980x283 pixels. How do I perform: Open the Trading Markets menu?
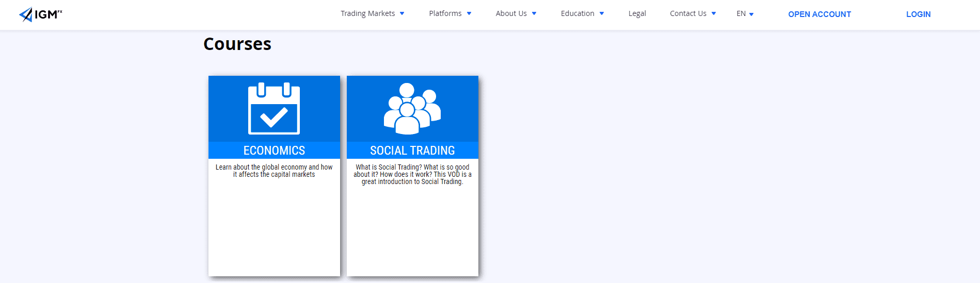[x=367, y=13]
